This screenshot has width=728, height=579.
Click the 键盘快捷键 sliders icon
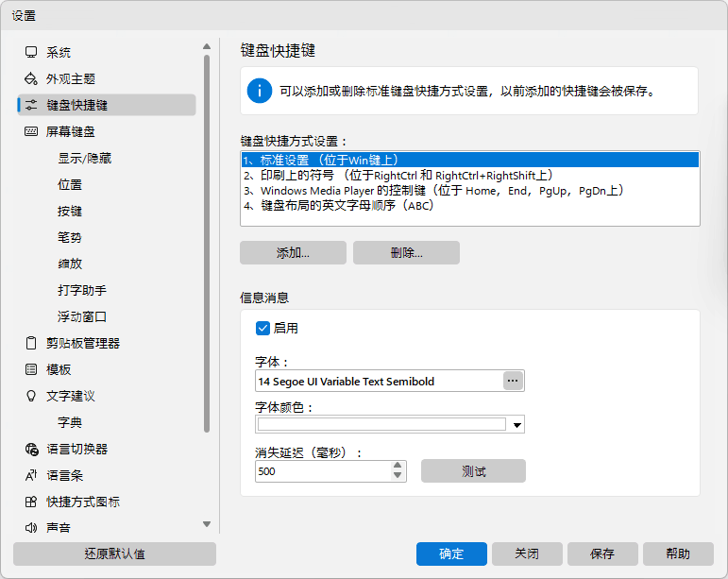pyautogui.click(x=31, y=105)
